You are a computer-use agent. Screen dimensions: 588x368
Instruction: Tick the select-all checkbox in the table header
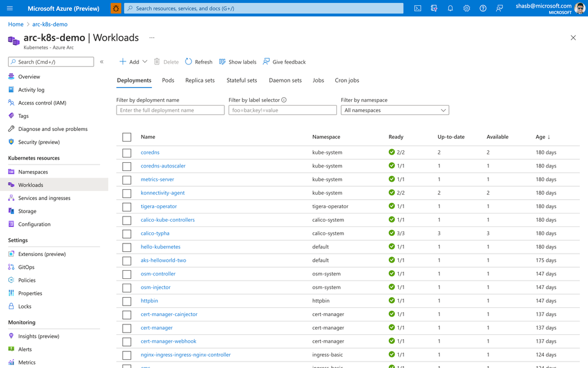pos(127,137)
